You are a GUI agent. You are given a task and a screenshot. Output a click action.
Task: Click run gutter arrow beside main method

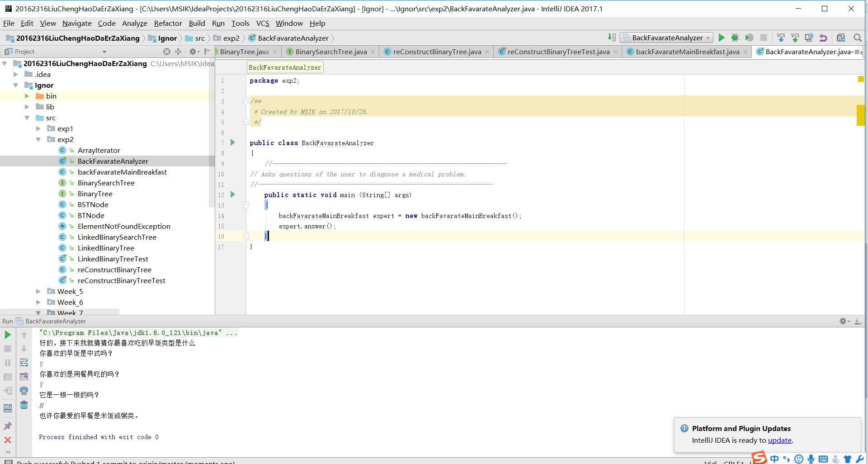[233, 194]
